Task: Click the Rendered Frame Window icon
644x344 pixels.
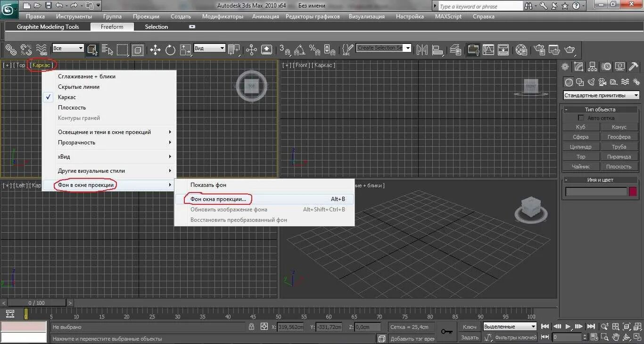Action: pos(554,49)
